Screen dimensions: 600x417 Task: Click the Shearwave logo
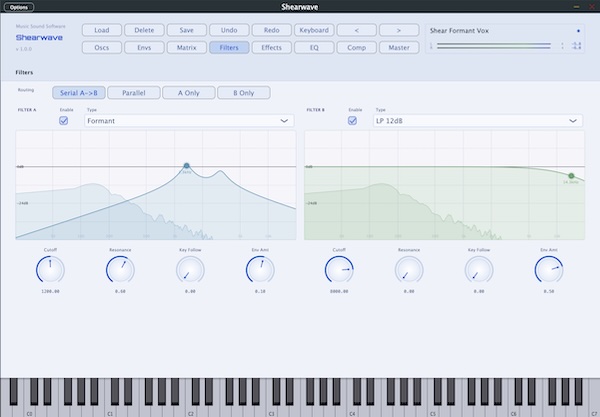coord(39,37)
